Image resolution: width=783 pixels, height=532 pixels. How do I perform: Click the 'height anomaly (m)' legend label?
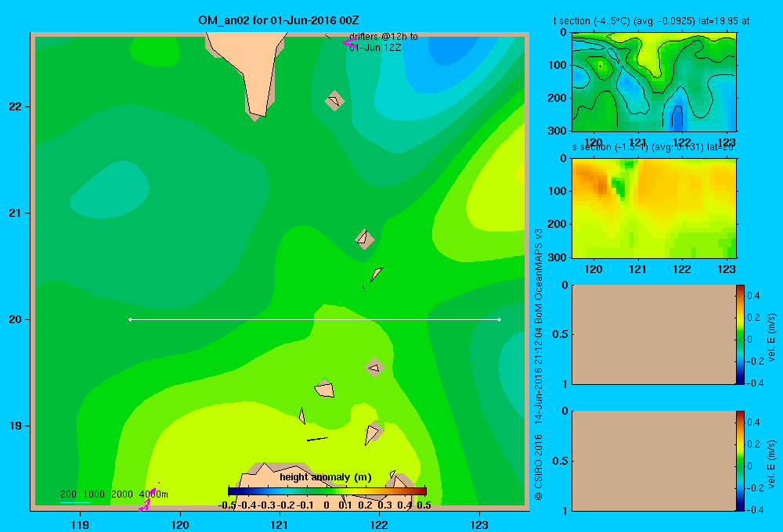(326, 477)
